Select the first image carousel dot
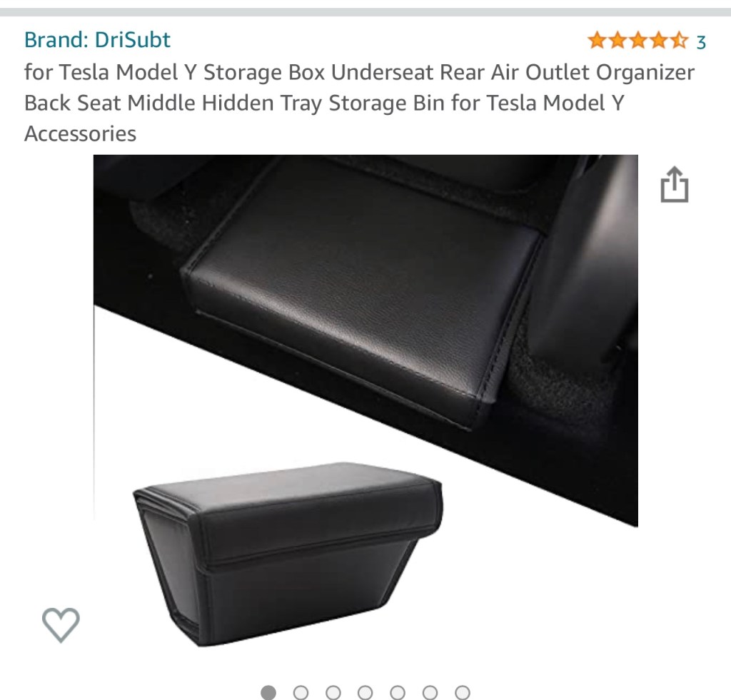This screenshot has width=731, height=700. click(268, 692)
